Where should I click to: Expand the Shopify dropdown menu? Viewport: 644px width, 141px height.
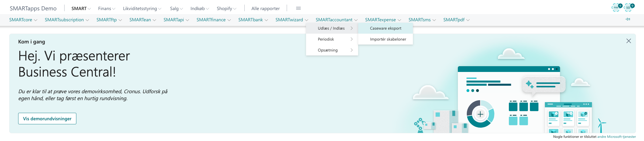(226, 9)
